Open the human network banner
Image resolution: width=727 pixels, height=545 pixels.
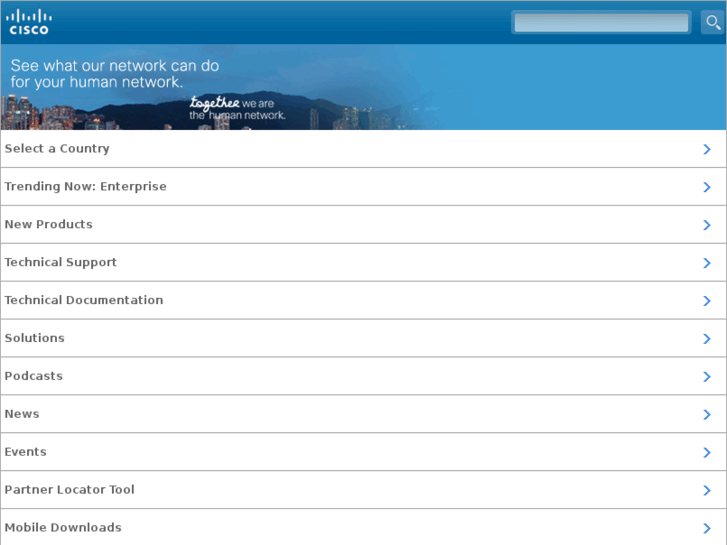click(x=364, y=87)
